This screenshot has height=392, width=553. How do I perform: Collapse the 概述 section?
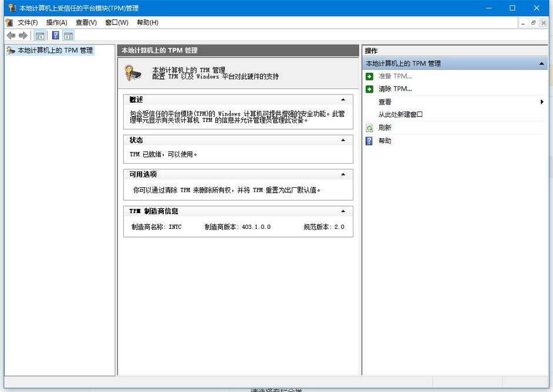point(343,100)
